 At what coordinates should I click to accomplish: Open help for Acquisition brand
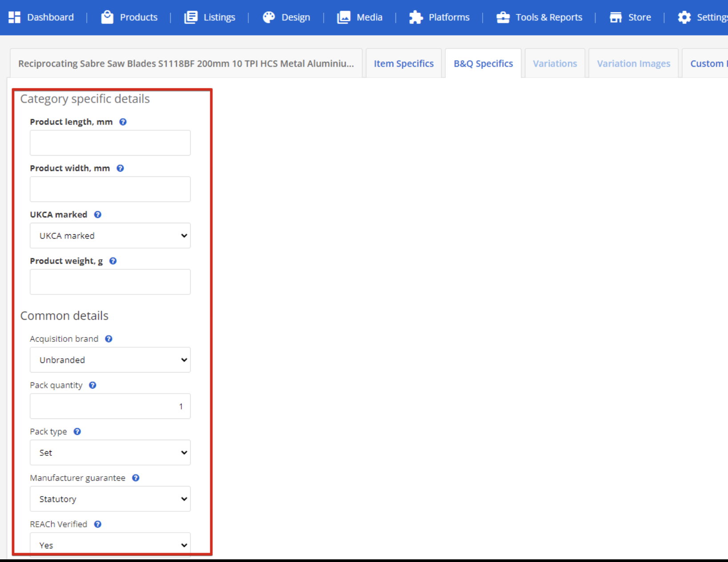point(108,339)
